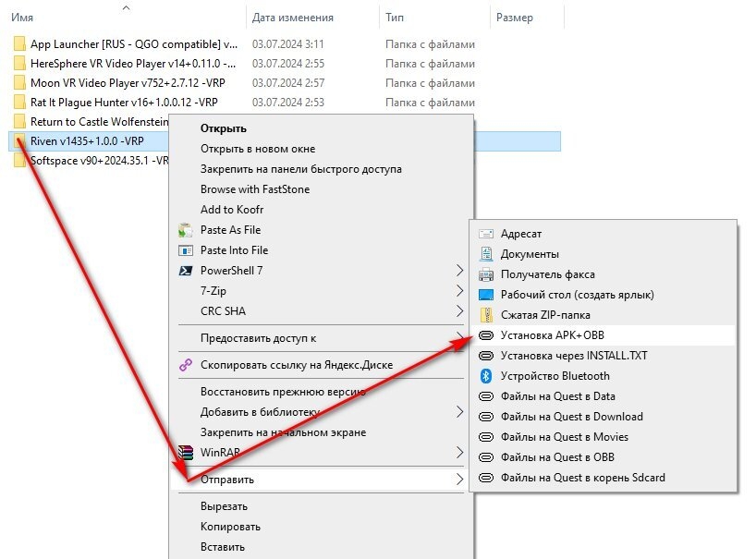Expand the 7-Zip submenu arrow
756x559 pixels.
(459, 291)
